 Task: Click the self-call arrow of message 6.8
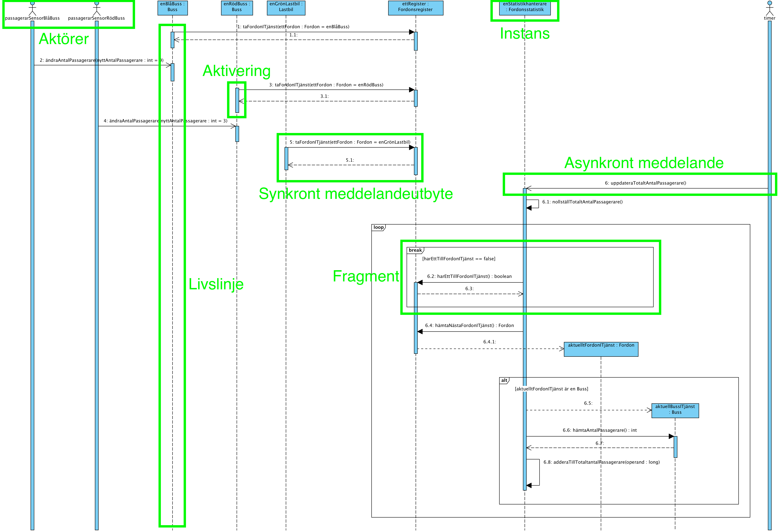(533, 472)
